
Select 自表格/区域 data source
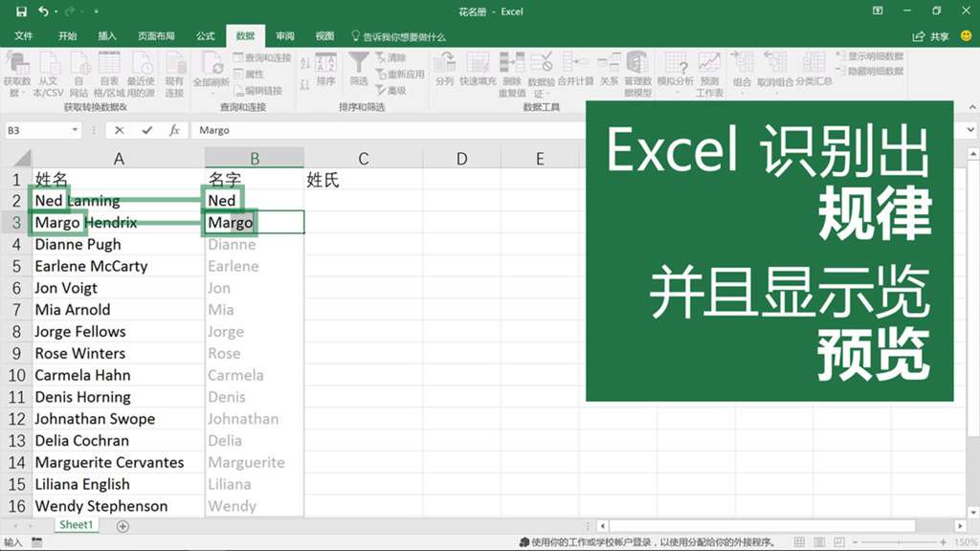(x=109, y=75)
